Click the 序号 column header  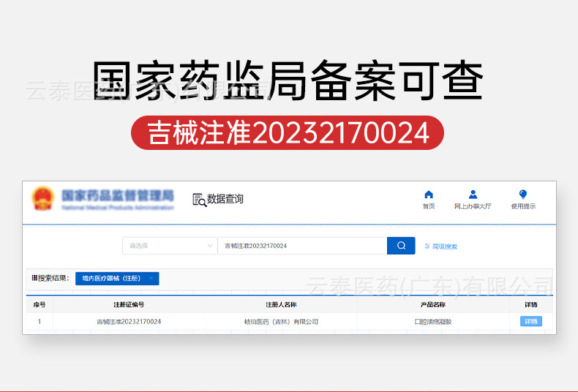click(x=39, y=305)
